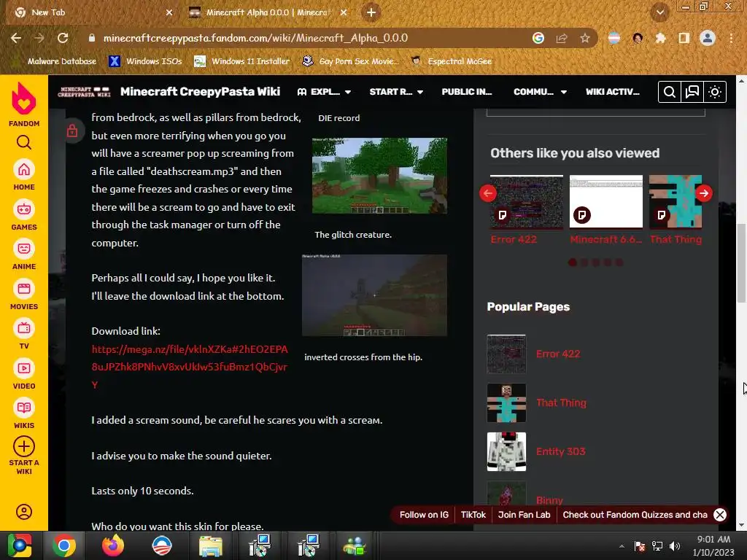Open the Espectral McGee bookmark
747x560 pixels.
pos(451,61)
